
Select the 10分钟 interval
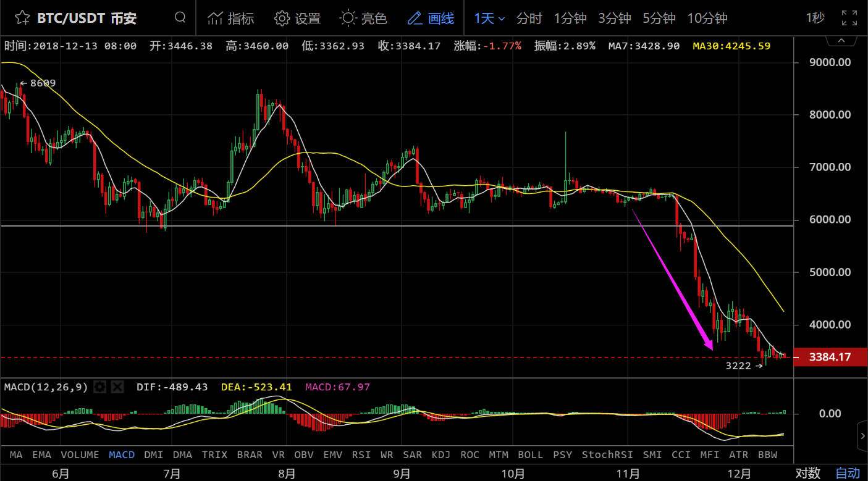(707, 19)
